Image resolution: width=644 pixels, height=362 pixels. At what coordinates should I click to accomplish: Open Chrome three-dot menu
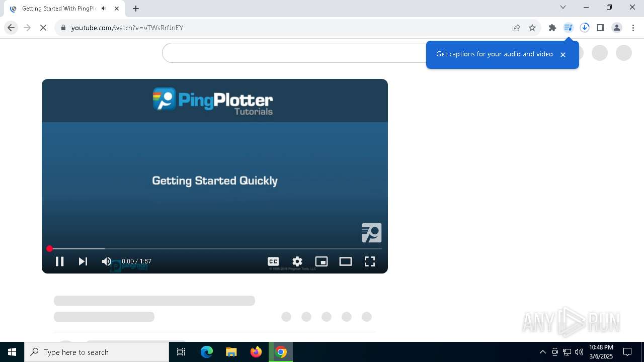coord(633,28)
